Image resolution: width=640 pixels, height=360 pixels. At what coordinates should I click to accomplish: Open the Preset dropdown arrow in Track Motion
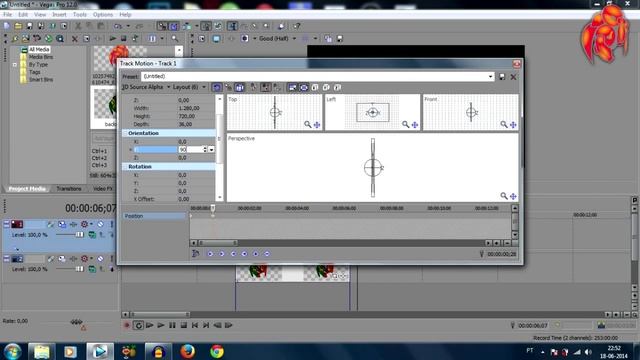490,77
